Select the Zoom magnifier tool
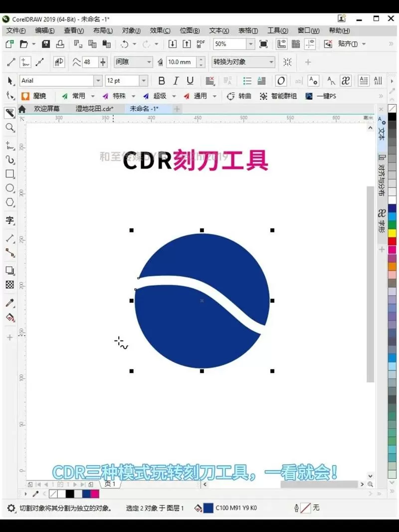Image resolution: width=399 pixels, height=532 pixels. point(10,128)
